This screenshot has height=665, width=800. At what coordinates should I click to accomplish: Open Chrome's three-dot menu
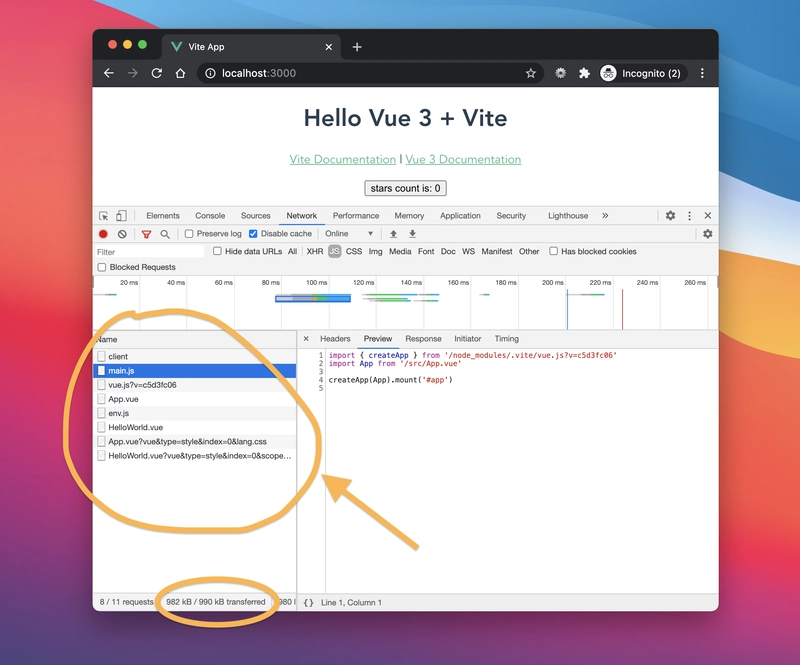[702, 73]
